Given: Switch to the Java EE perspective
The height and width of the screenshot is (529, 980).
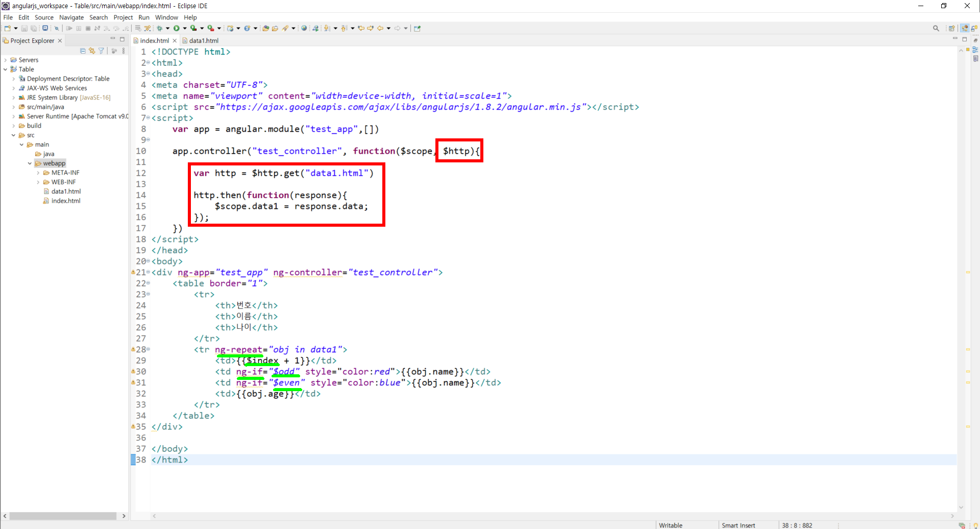Looking at the screenshot, I should [x=965, y=28].
